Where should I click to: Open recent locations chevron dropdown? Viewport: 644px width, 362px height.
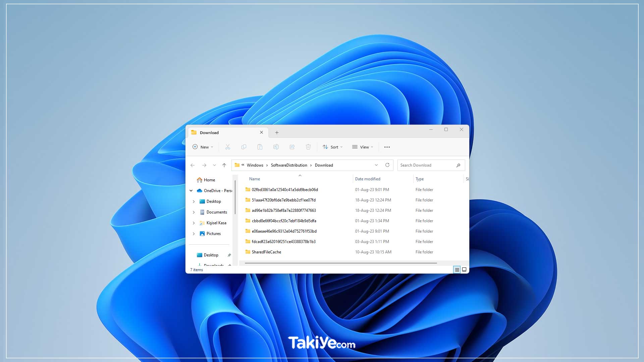pyautogui.click(x=214, y=165)
